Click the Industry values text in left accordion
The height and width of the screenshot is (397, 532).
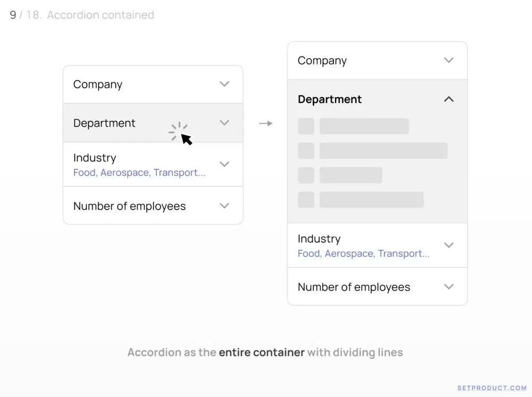coord(139,173)
